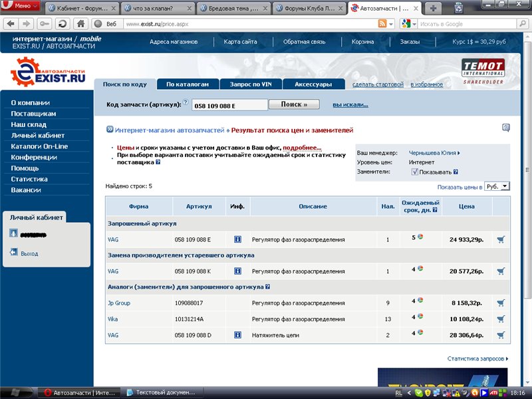Click the 'в избранное' link
Viewport: 532px width, 399px height.
click(427, 84)
